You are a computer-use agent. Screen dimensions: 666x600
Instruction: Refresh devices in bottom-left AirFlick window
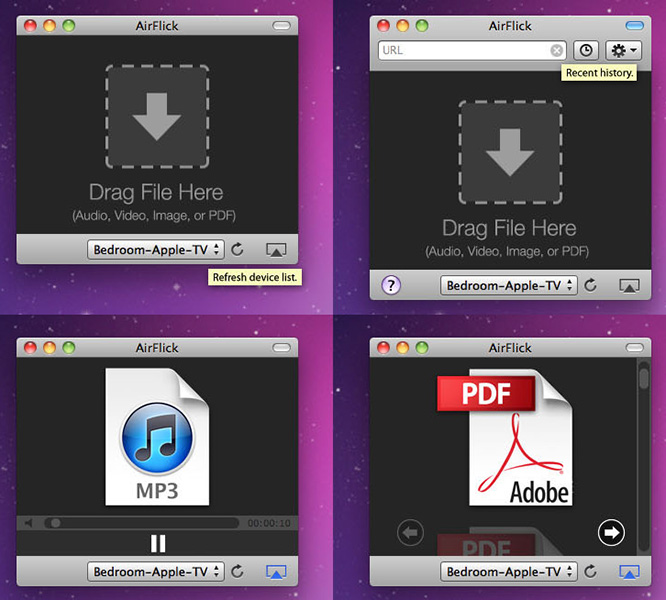[237, 572]
